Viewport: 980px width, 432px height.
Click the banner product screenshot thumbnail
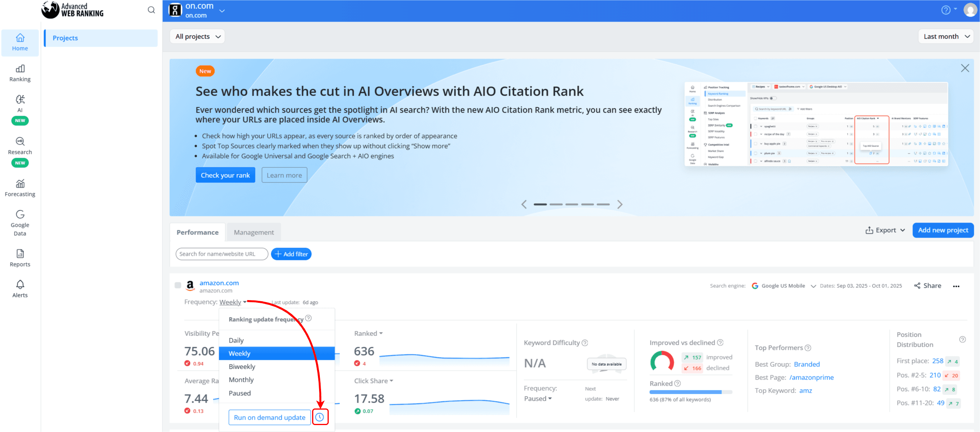click(x=816, y=124)
